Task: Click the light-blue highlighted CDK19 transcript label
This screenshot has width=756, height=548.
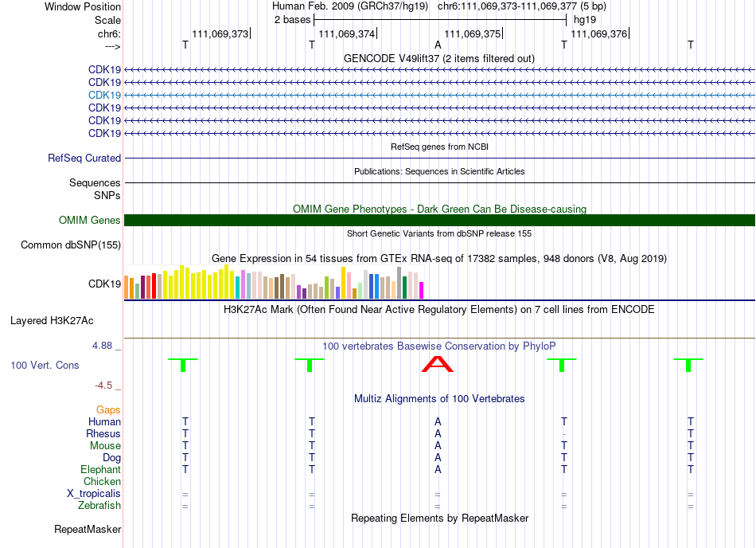Action: click(x=104, y=95)
